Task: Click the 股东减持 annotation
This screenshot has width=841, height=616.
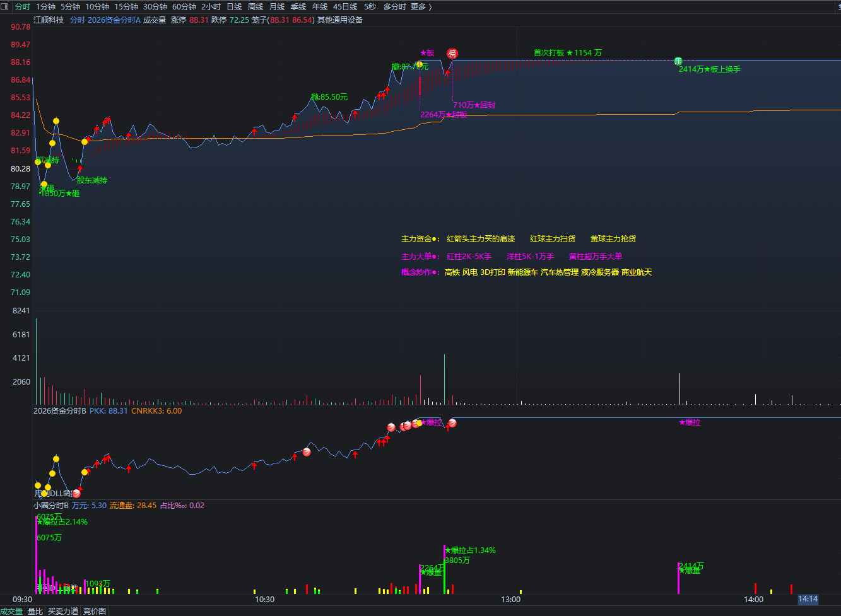Action: [x=92, y=180]
